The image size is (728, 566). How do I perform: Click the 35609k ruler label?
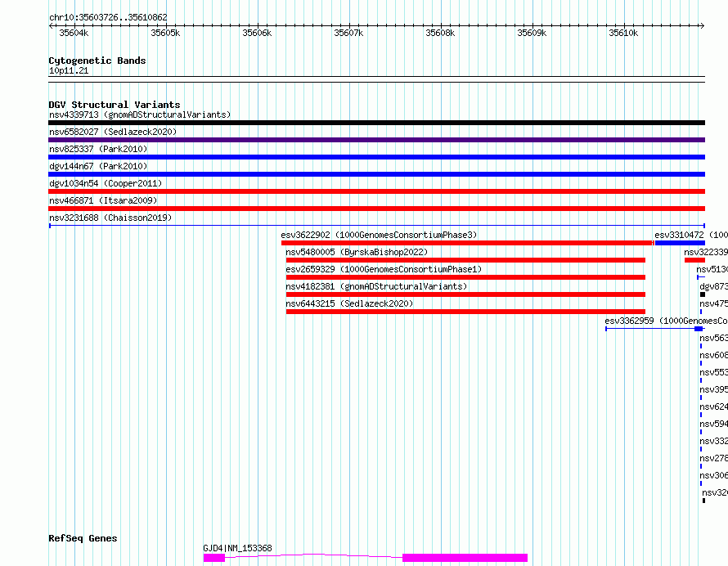point(532,33)
